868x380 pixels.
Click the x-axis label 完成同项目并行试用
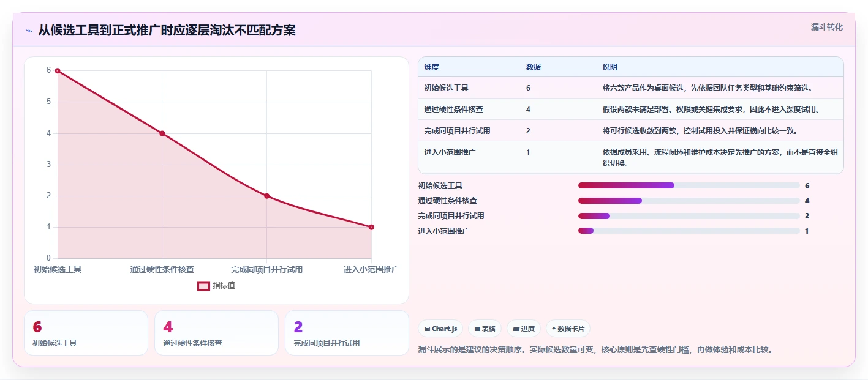coord(267,269)
